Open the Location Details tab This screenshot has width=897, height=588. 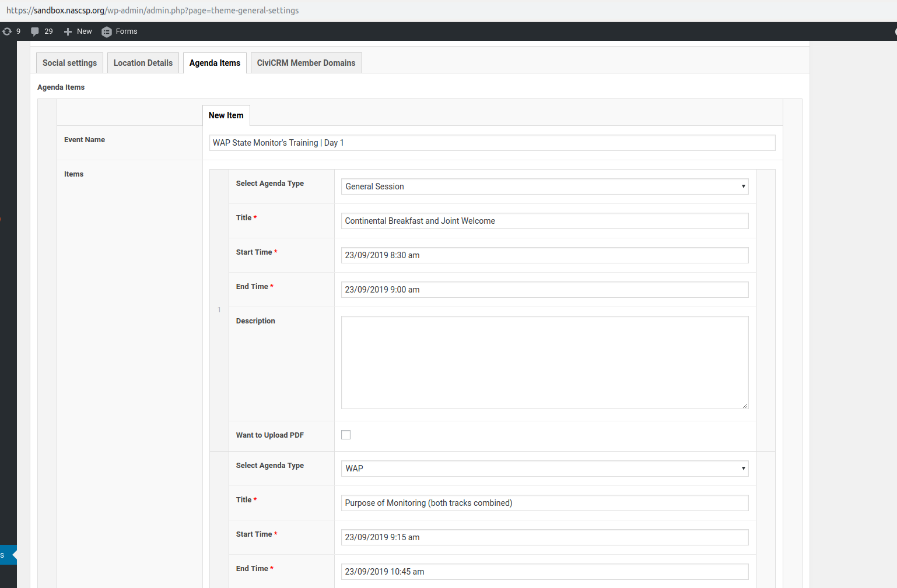click(143, 63)
